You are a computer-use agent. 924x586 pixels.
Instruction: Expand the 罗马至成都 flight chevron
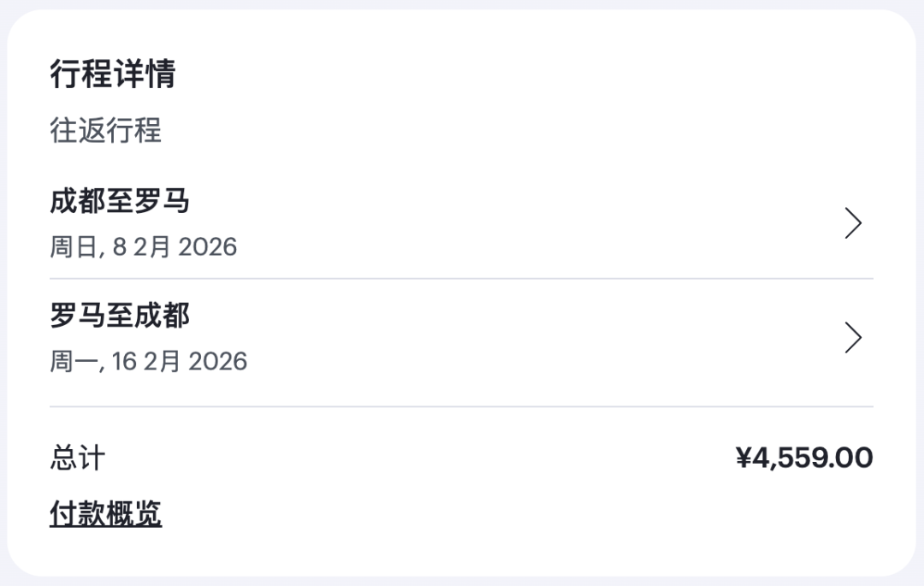(x=853, y=338)
